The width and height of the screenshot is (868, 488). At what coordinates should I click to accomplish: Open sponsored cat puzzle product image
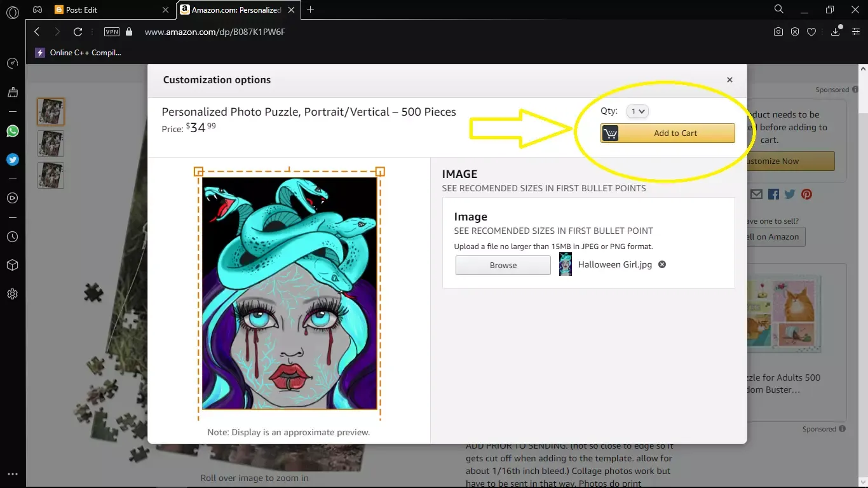[x=784, y=314]
